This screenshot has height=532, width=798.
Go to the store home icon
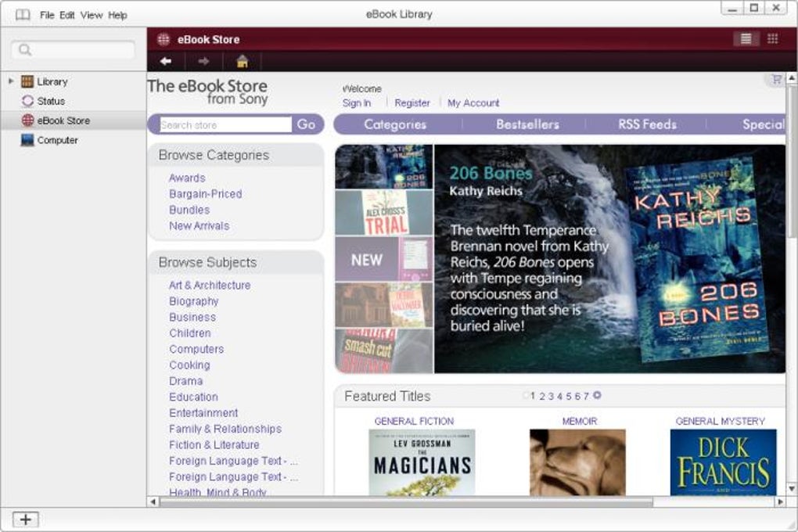coord(243,61)
